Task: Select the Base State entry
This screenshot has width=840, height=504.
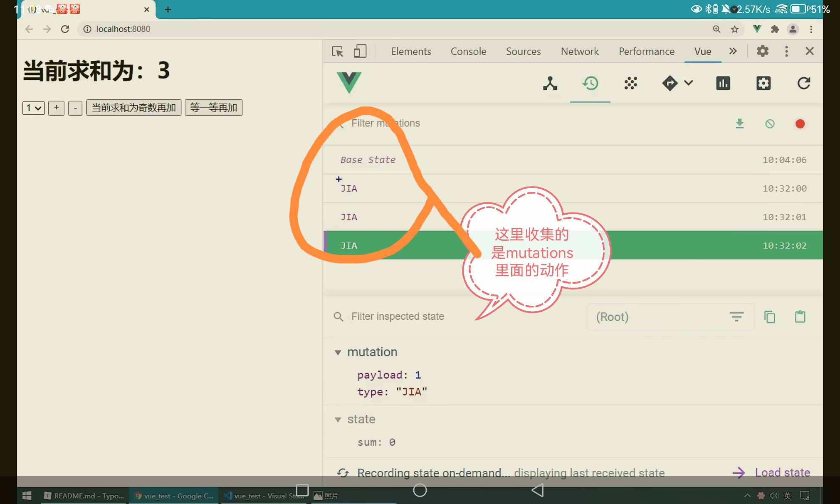Action: [x=368, y=160]
